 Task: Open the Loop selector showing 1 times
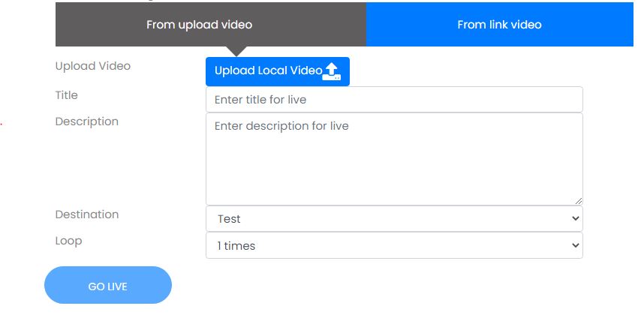(394, 245)
